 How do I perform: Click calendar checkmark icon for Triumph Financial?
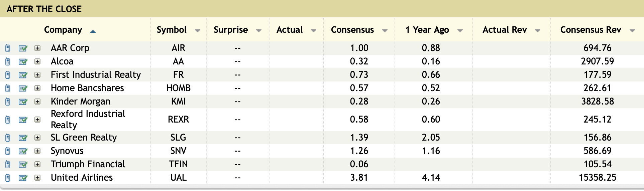point(23,165)
